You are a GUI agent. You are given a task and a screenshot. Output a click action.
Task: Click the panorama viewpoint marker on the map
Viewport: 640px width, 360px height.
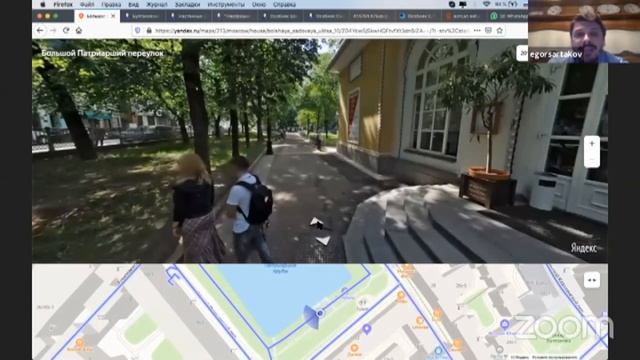pos(320,313)
